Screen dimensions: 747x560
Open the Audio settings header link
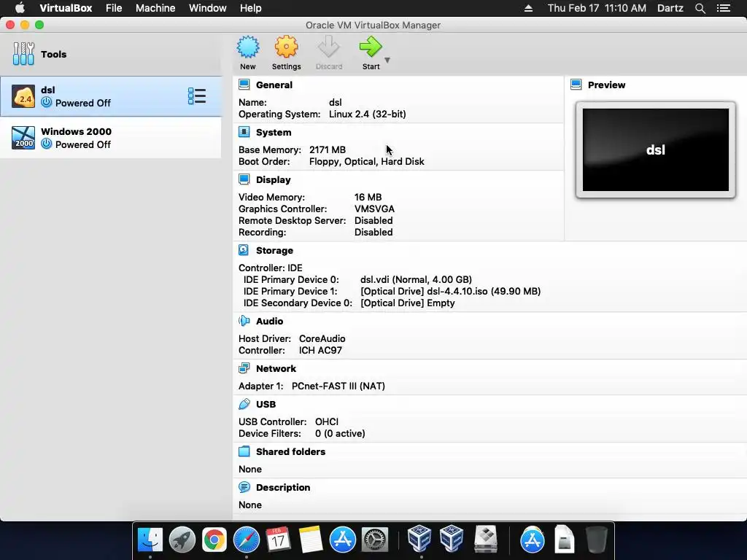(x=270, y=321)
